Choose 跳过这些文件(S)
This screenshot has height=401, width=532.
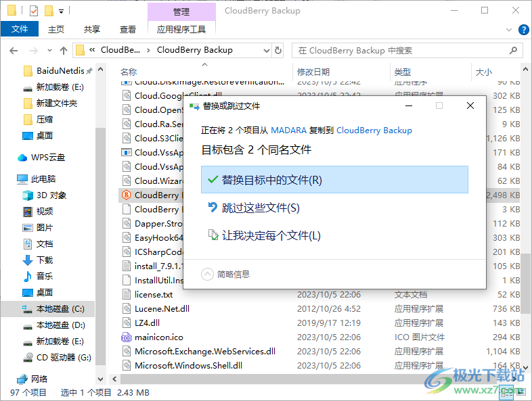coord(334,208)
